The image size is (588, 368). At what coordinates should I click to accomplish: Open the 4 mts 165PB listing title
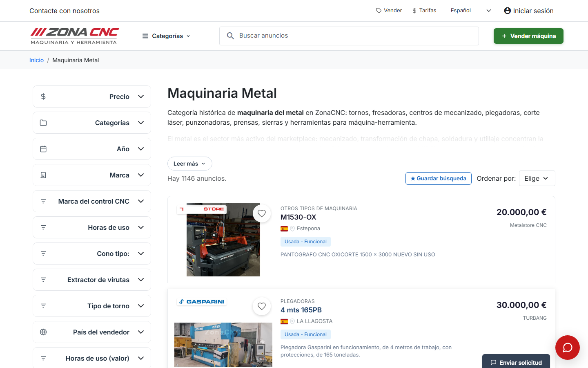301,310
